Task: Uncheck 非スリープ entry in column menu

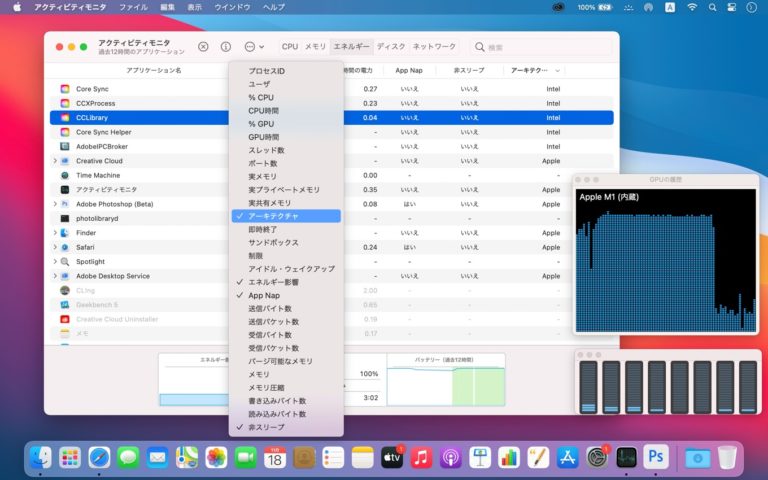Action: (x=286, y=427)
